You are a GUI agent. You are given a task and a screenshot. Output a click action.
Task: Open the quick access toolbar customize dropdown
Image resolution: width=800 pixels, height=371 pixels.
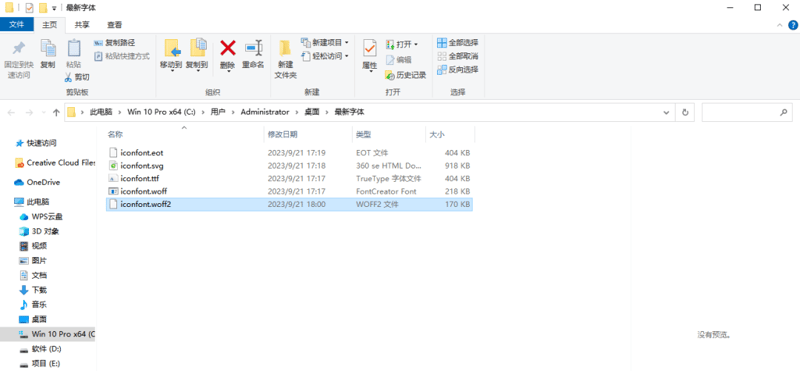(54, 8)
